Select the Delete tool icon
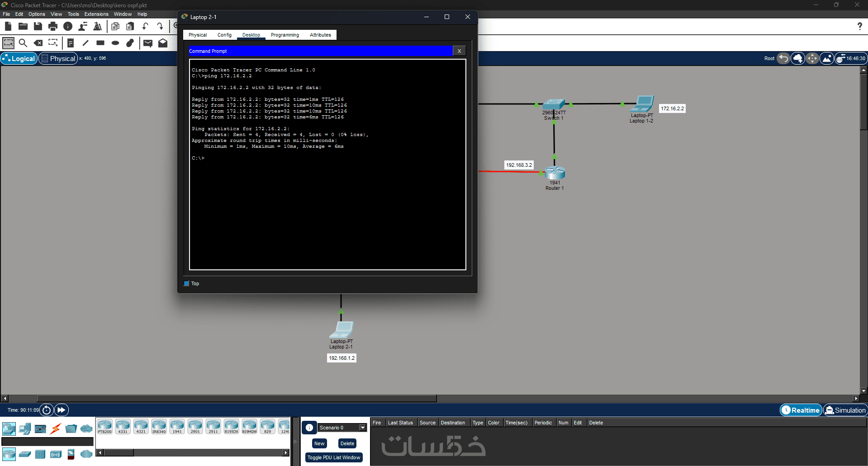 38,43
